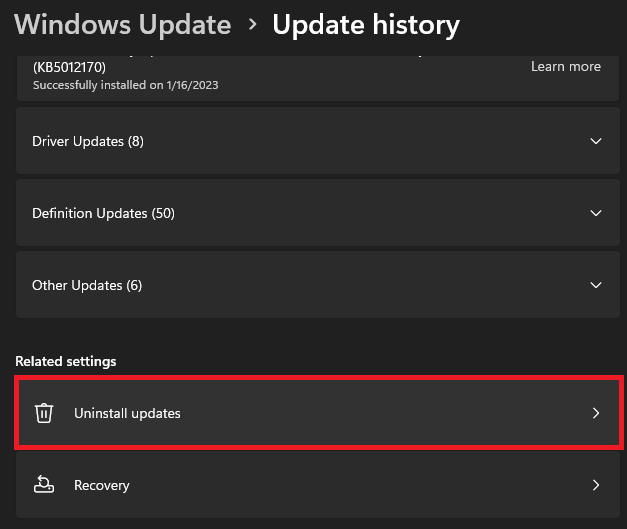Viewport: 627px width, 529px height.
Task: Click the Other Updates (6) label
Action: coord(87,285)
